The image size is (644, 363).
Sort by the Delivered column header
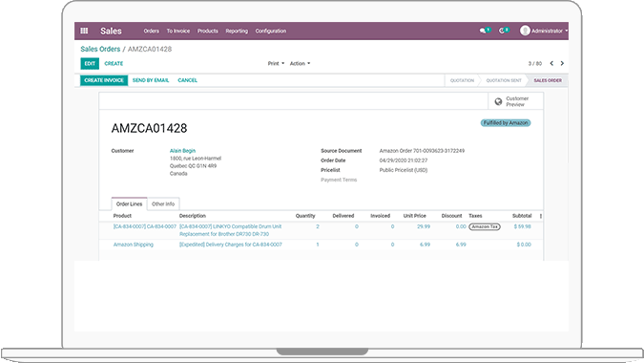coord(343,216)
